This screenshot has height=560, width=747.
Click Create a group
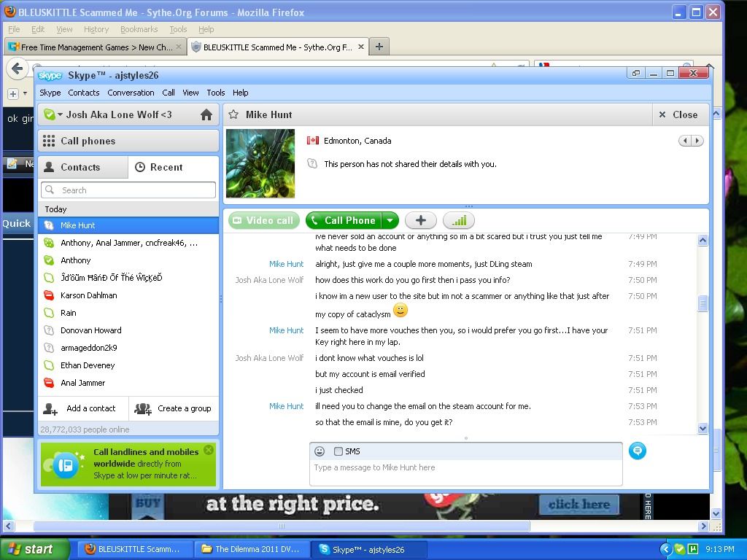pyautogui.click(x=174, y=408)
